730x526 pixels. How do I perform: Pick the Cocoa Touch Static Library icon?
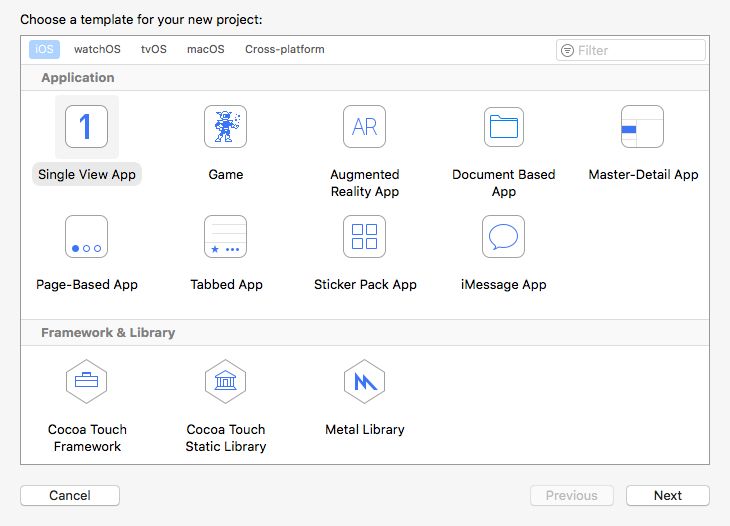225,381
